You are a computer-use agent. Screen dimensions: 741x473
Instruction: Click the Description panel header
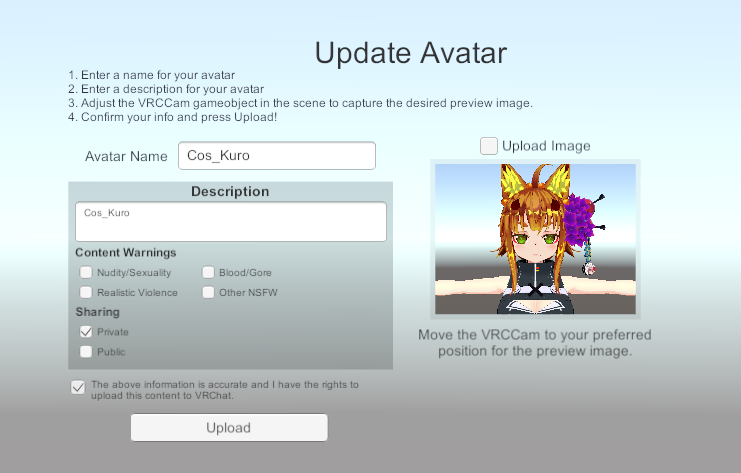point(230,191)
